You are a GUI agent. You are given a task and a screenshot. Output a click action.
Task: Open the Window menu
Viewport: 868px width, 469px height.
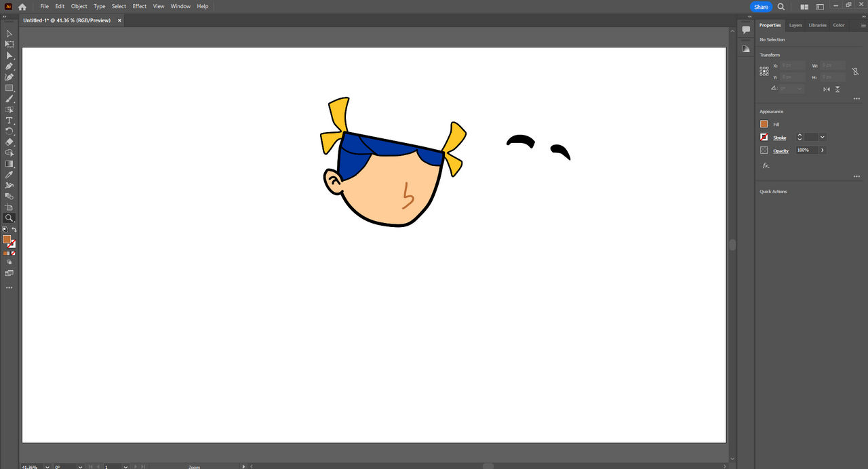[x=180, y=6]
